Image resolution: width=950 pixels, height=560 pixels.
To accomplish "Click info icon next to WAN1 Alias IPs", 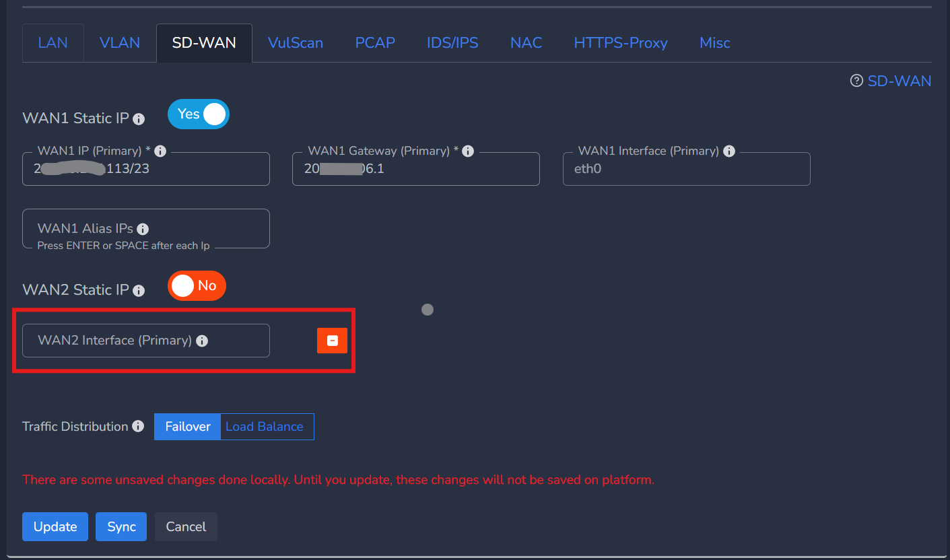I will click(143, 230).
